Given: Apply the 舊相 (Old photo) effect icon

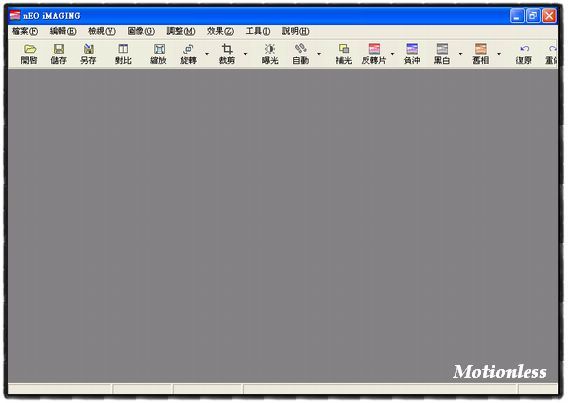Looking at the screenshot, I should (x=481, y=49).
